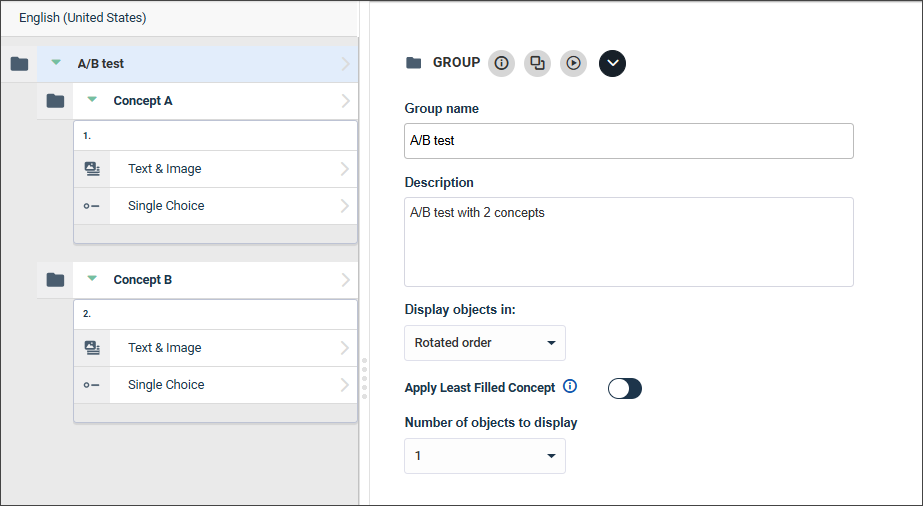This screenshot has width=923, height=506.
Task: Click the Concept A folder icon
Action: [55, 101]
